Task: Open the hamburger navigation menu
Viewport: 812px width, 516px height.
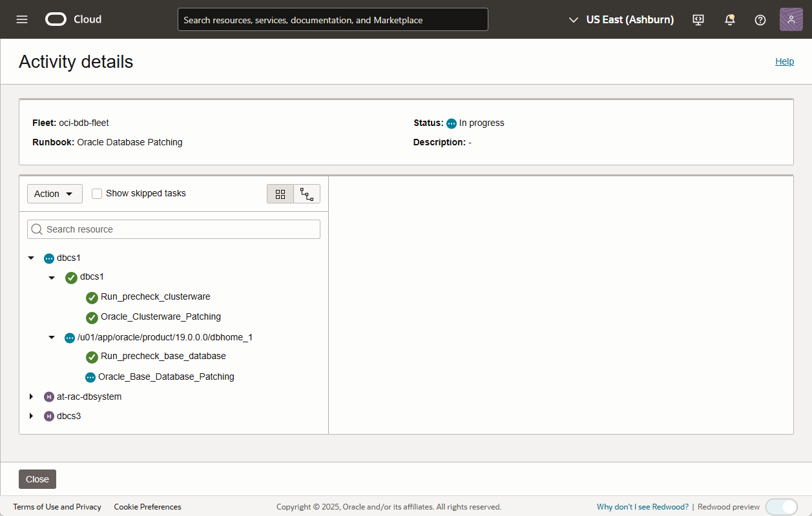Action: (22, 19)
